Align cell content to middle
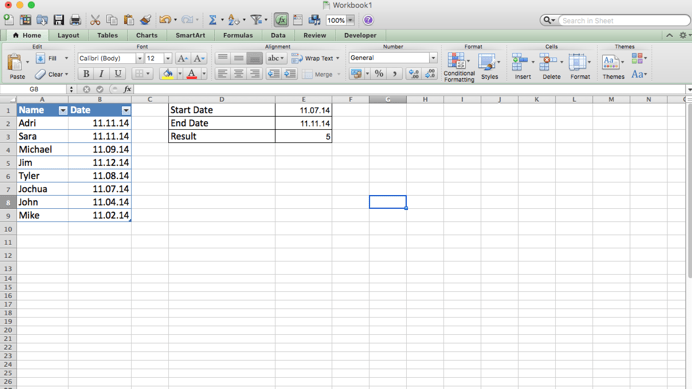The width and height of the screenshot is (692, 389). point(238,58)
